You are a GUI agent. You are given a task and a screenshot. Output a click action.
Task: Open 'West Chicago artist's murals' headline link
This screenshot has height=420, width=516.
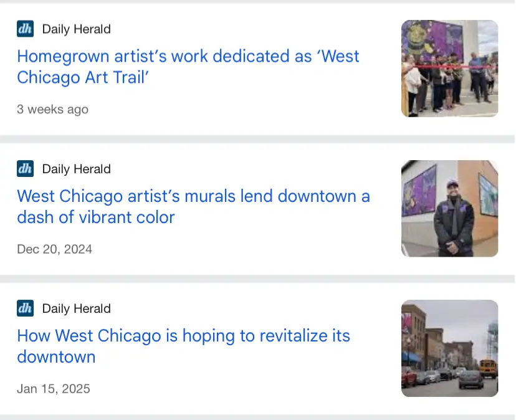coord(193,206)
